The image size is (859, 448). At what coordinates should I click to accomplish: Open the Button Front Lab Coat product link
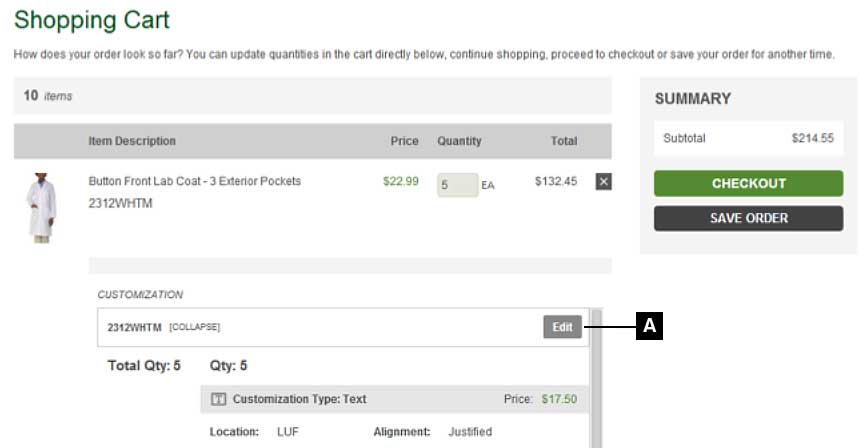[194, 181]
